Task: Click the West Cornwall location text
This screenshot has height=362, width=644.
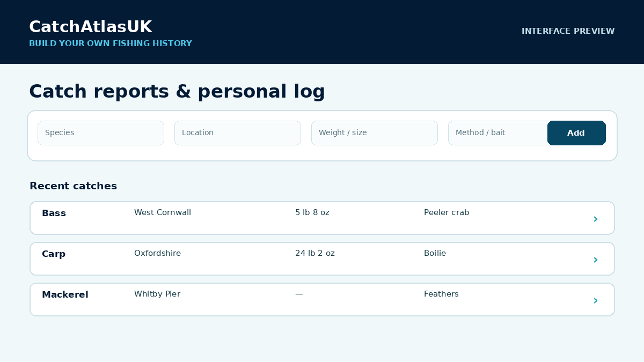Action: [x=163, y=212]
